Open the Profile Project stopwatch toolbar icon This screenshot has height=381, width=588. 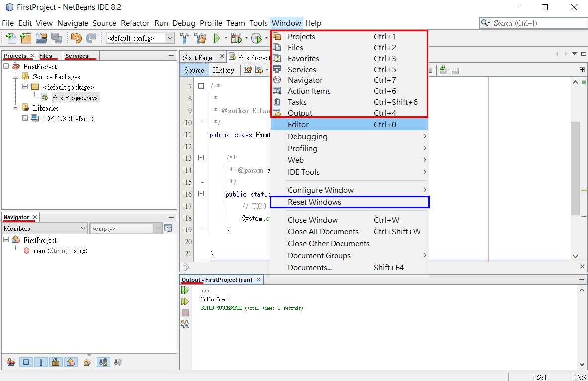click(255, 38)
